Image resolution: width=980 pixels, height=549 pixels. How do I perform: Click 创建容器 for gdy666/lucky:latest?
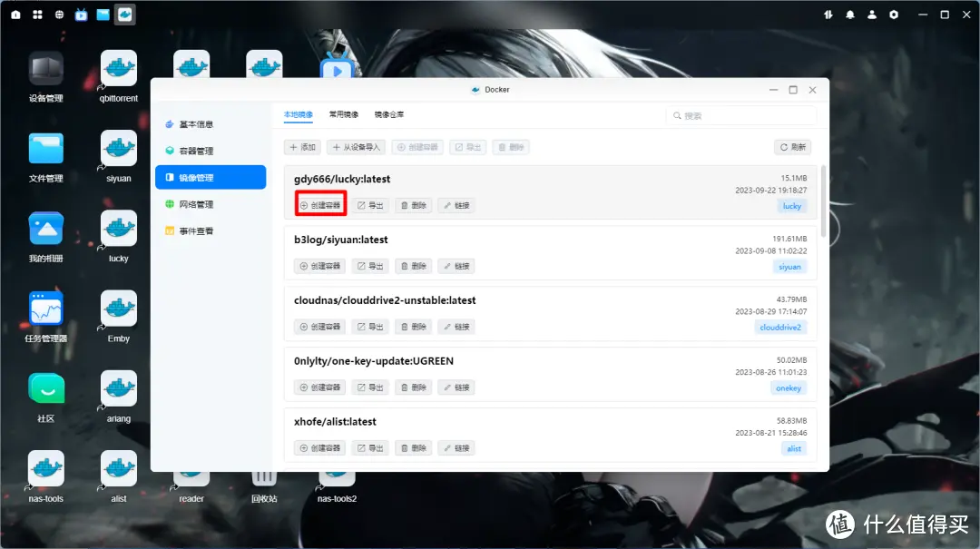click(319, 205)
